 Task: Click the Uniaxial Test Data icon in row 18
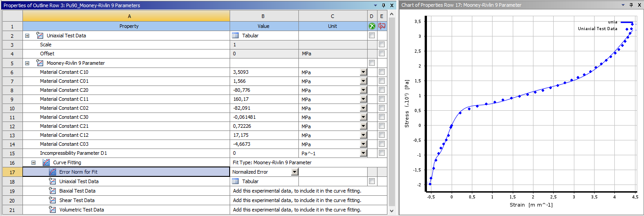pyautogui.click(x=52, y=181)
